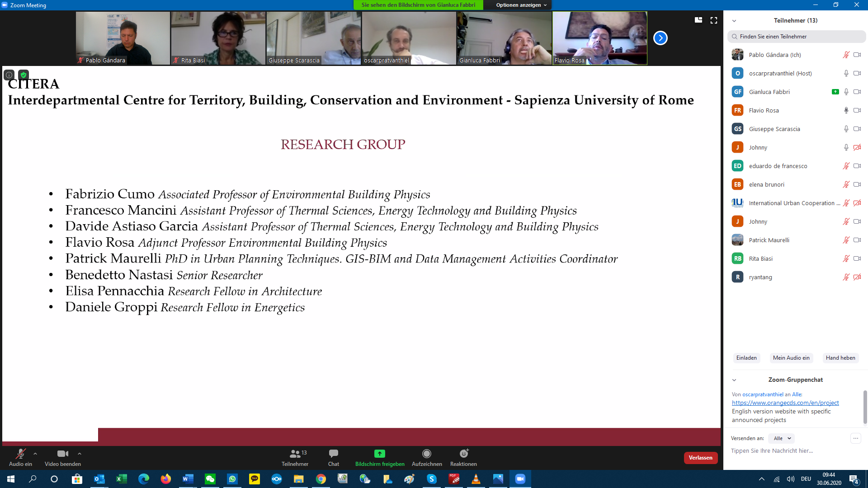Click the Hand heben button
Image resolution: width=868 pixels, height=488 pixels.
click(x=840, y=358)
